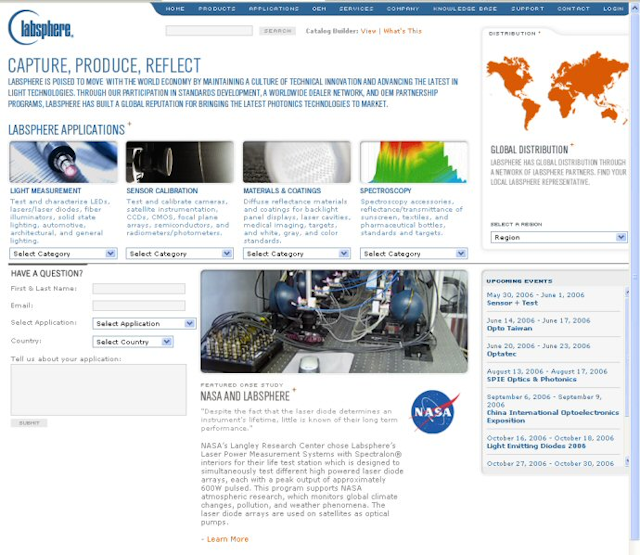Expand Select Category under Materials & Coatings
This screenshot has height=555, width=640.
click(x=297, y=253)
